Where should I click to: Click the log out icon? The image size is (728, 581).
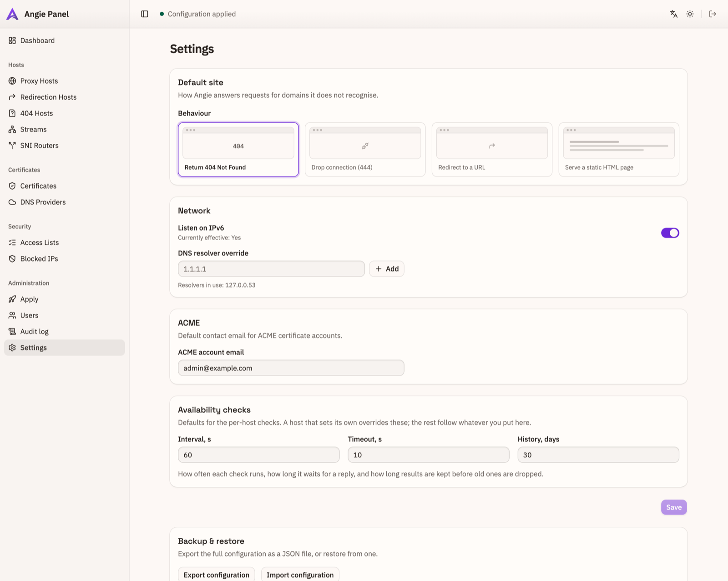tap(713, 14)
